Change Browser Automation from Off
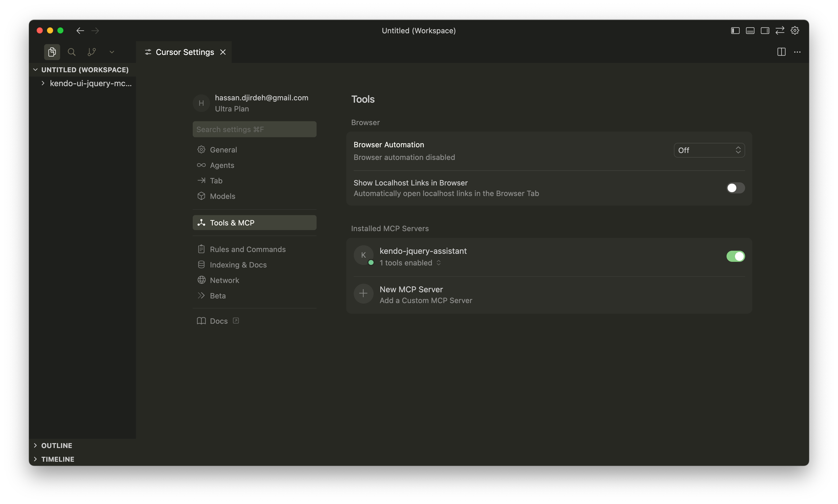Viewport: 838px width, 504px height. tap(709, 150)
